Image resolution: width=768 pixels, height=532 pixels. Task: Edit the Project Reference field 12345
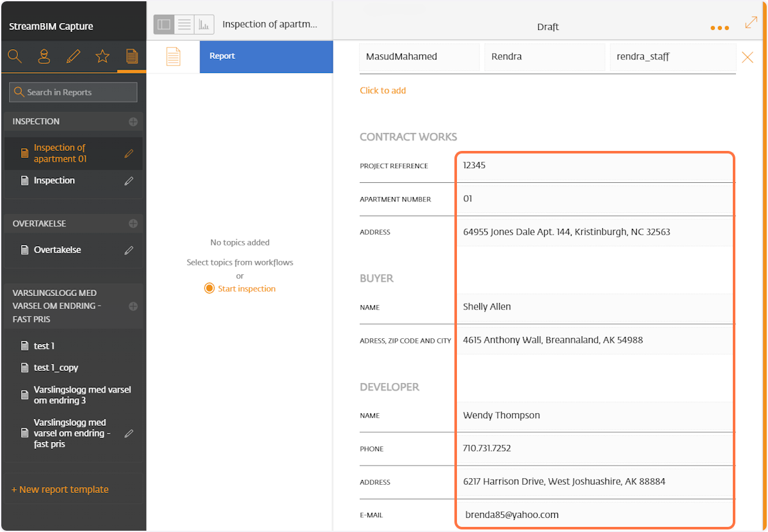595,166
